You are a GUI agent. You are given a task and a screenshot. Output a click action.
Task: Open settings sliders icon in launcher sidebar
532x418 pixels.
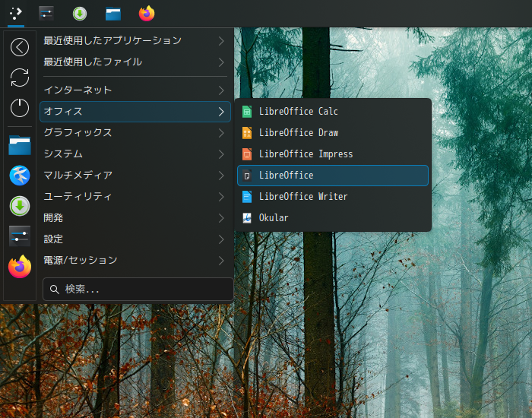pyautogui.click(x=20, y=236)
